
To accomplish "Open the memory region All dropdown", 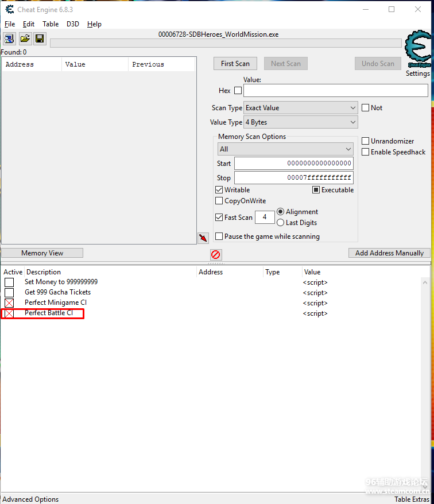I will tap(285, 149).
